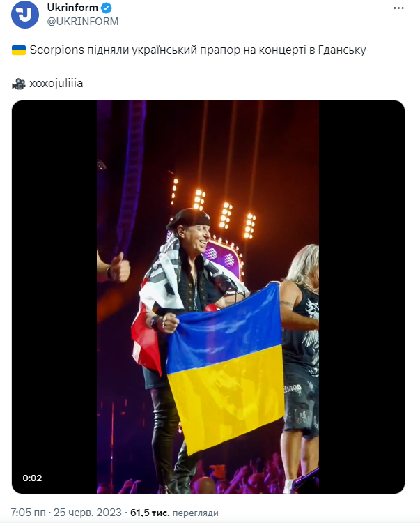This screenshot has height=523, width=420.
Task: Click the 7:05 пп timestamp
Action: point(29,513)
